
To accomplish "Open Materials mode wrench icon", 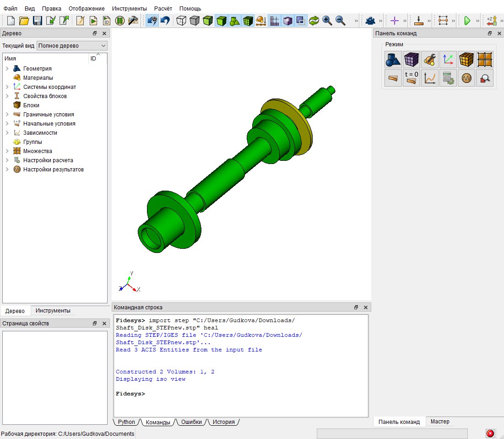I will pyautogui.click(x=430, y=60).
